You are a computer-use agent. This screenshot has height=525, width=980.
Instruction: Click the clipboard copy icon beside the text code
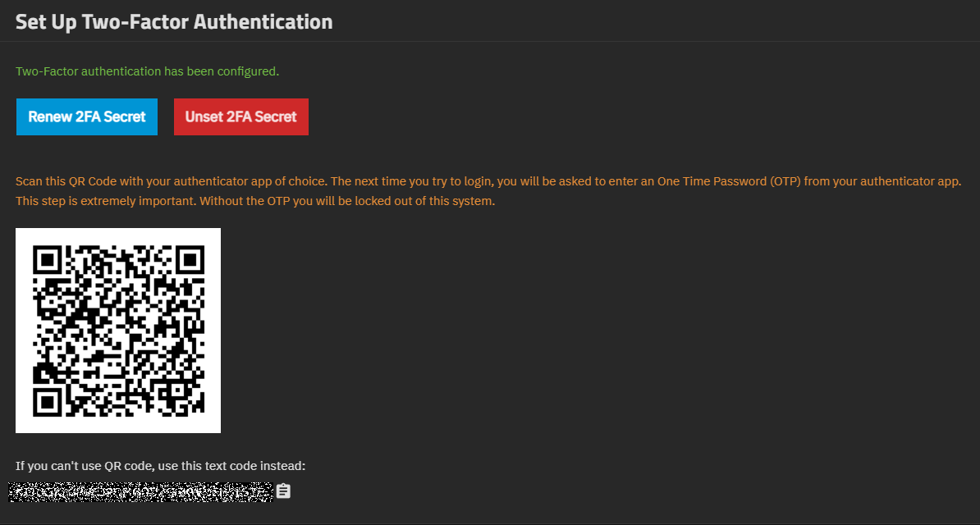coord(283,491)
